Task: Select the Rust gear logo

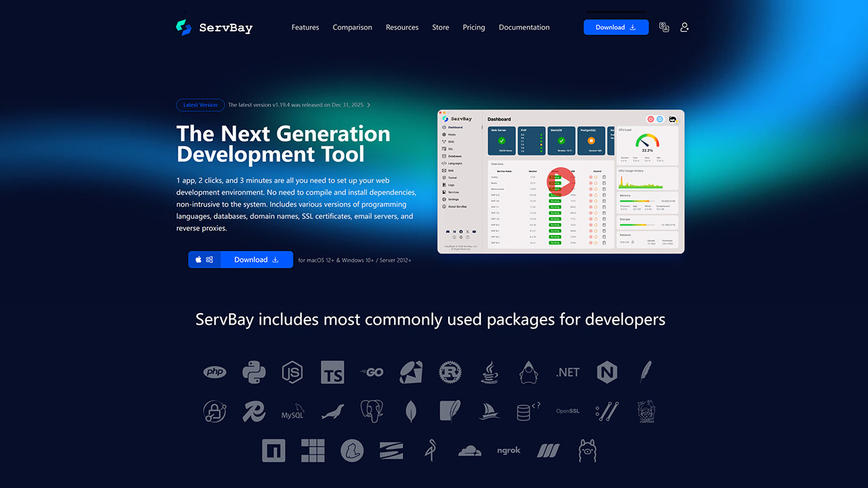Action: pyautogui.click(x=450, y=372)
